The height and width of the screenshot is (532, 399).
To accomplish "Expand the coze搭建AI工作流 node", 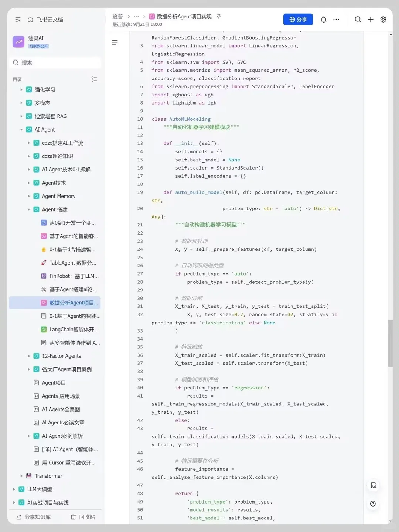I will tap(29, 143).
